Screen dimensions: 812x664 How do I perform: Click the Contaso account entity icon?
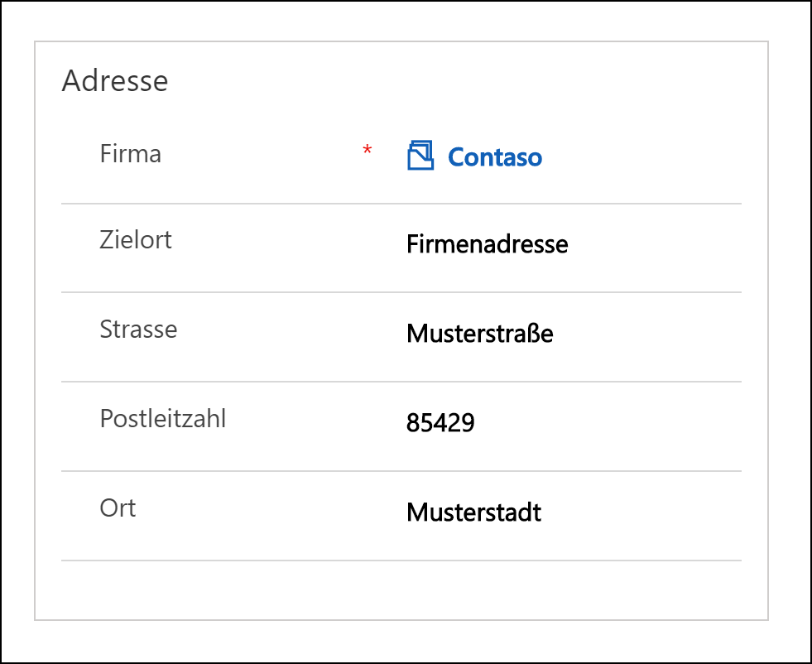click(x=420, y=155)
